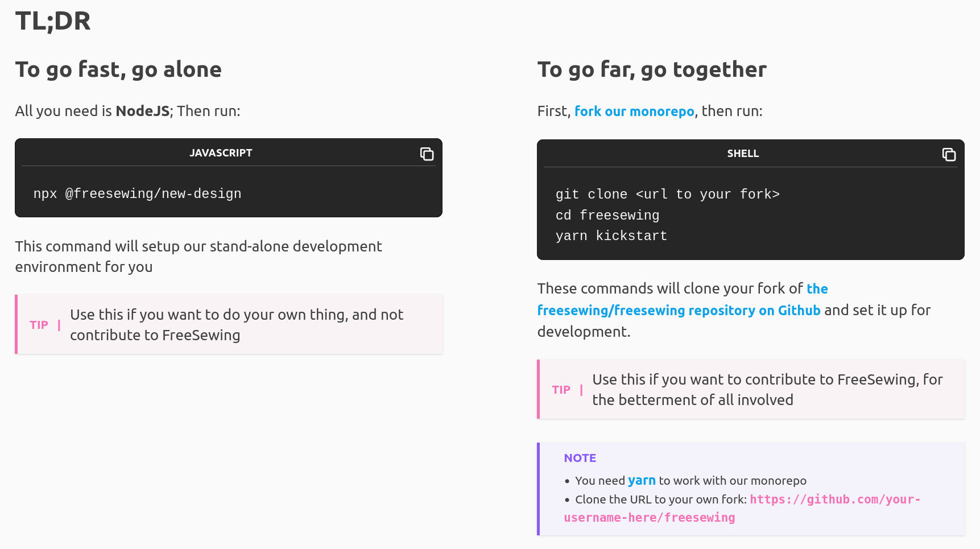
Task: Click the bold NodeJS text
Action: click(x=142, y=110)
